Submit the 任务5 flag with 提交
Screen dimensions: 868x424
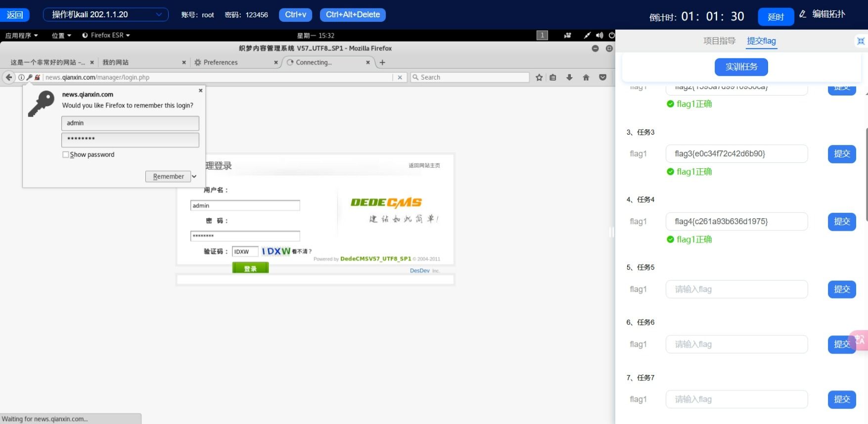pyautogui.click(x=842, y=289)
